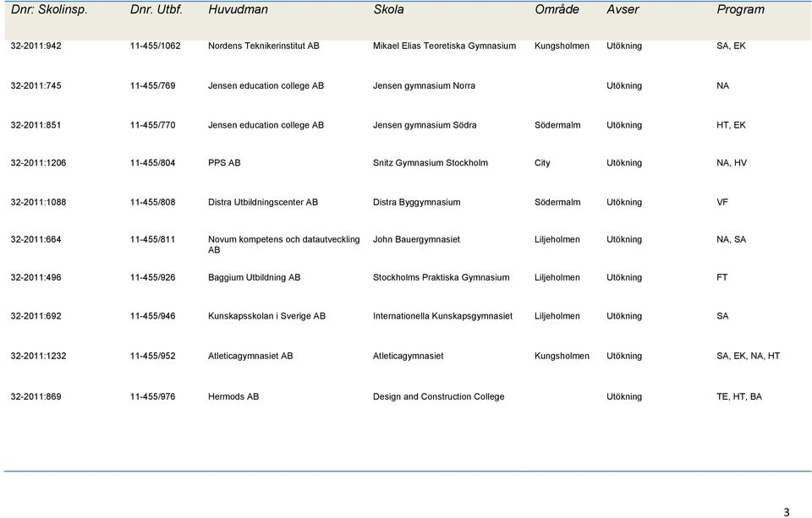Image resolution: width=812 pixels, height=518 pixels.
Task: Select reference 11-455/811
Action: (153, 240)
